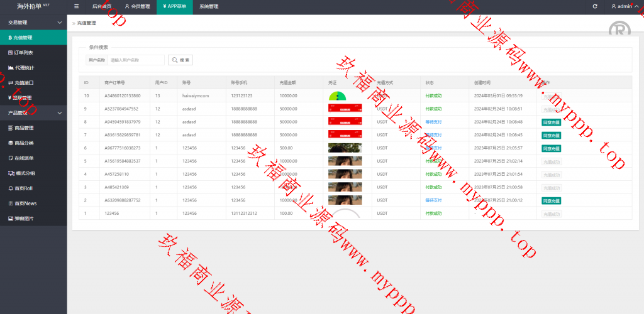This screenshot has width=644, height=314.
Task: Switch to the 系统管理 top tab
Action: (x=209, y=6)
